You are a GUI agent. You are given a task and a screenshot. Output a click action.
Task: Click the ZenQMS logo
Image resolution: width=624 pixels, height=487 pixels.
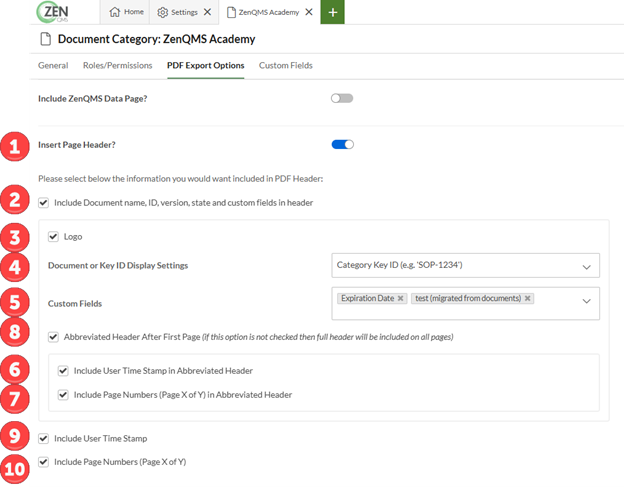coord(54,12)
